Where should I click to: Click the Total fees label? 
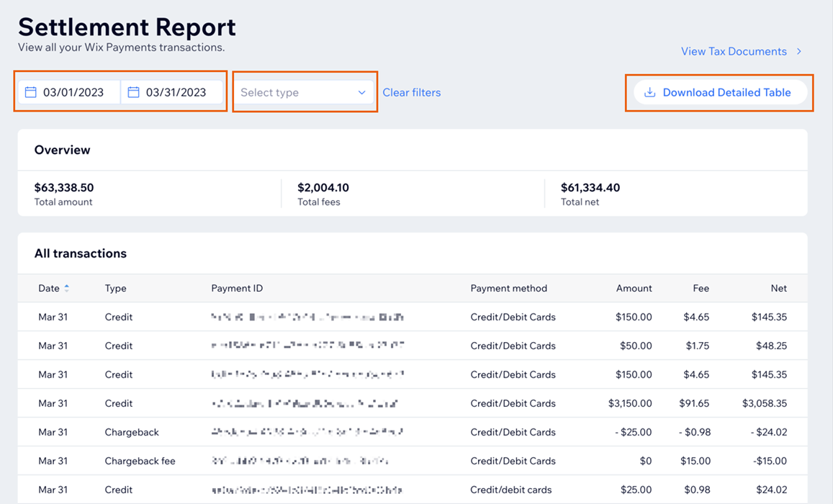[319, 202]
